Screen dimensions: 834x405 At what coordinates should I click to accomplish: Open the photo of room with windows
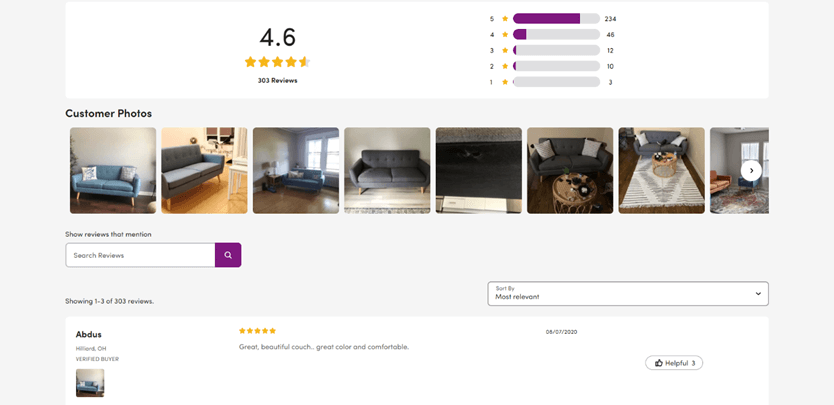(296, 170)
